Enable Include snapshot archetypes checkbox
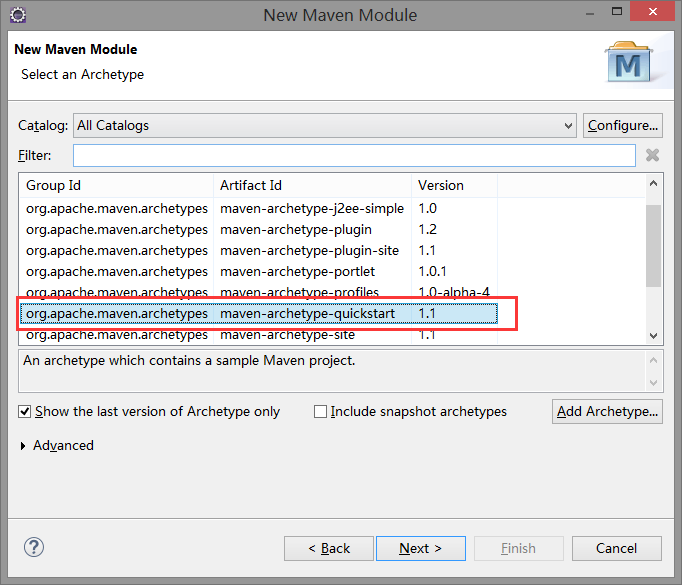 (320, 411)
